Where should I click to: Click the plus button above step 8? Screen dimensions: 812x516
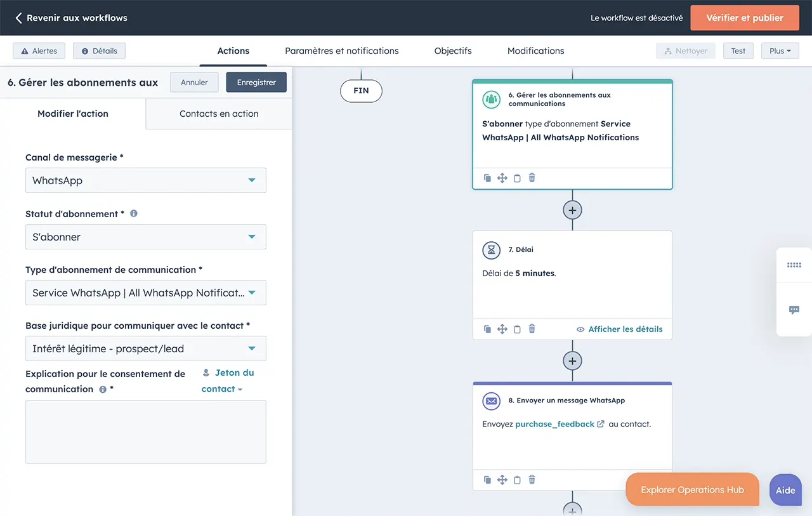click(x=572, y=361)
